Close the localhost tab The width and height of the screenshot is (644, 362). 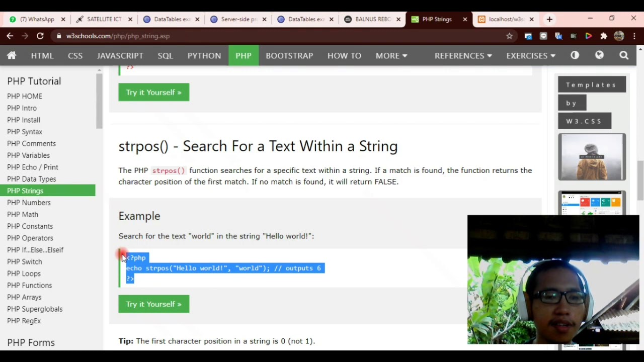pyautogui.click(x=531, y=19)
